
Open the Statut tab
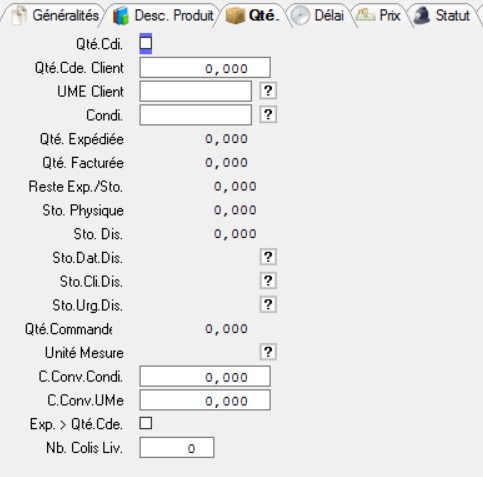click(x=443, y=16)
